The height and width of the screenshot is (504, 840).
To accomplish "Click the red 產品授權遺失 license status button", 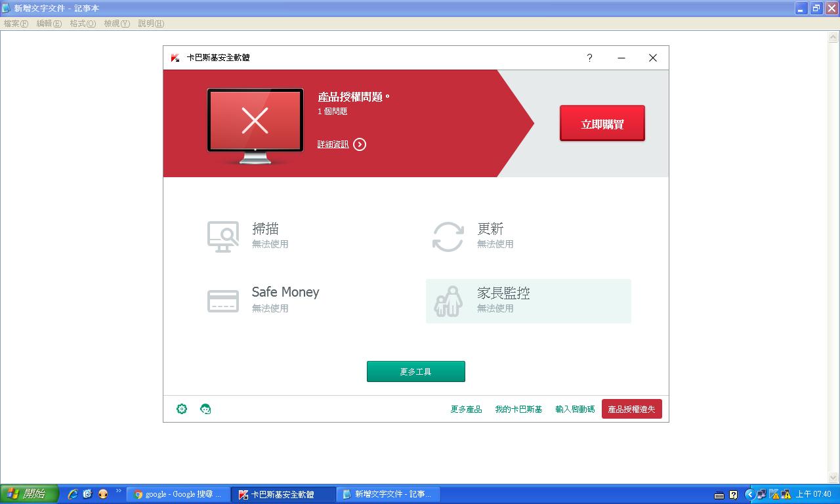I will tap(631, 409).
